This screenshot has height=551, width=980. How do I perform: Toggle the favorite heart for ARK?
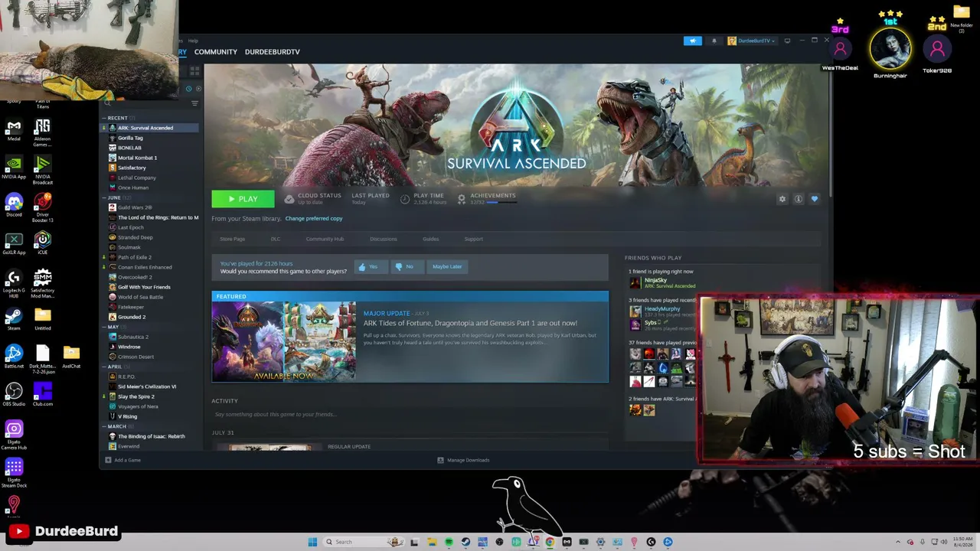click(x=814, y=199)
